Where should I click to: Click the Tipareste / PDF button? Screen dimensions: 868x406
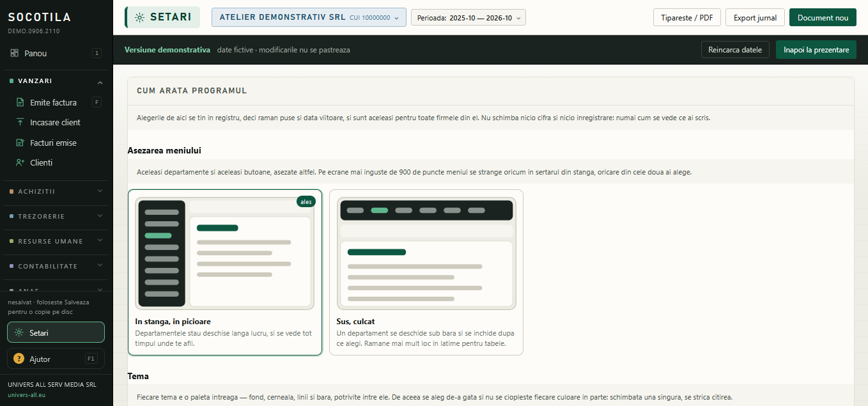[x=687, y=17]
